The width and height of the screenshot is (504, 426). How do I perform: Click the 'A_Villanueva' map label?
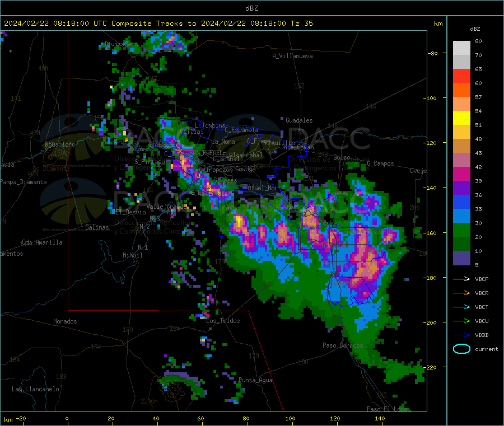click(x=292, y=56)
